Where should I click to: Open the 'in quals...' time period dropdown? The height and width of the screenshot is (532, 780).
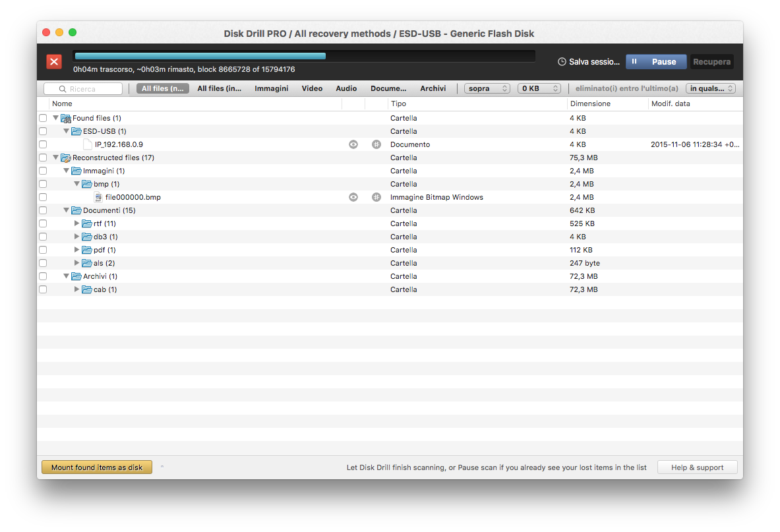coord(711,88)
